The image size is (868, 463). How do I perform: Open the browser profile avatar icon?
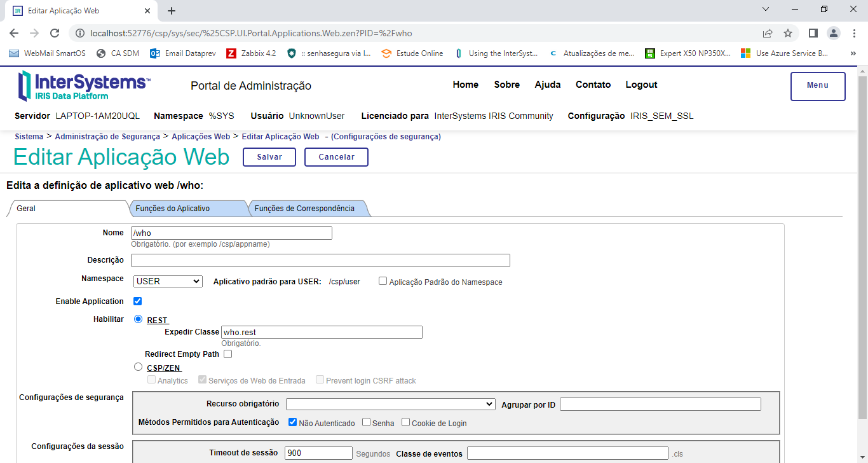point(833,33)
